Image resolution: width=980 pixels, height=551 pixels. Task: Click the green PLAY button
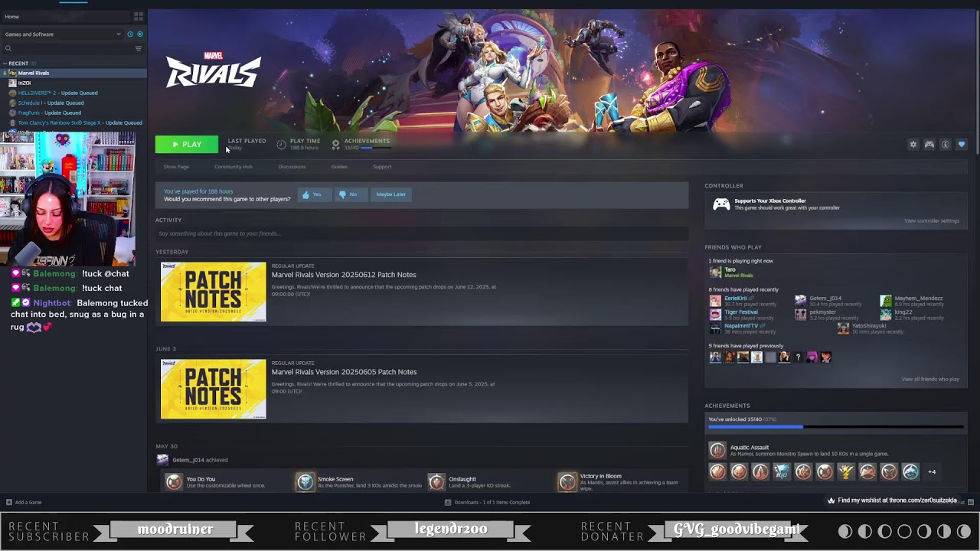(x=186, y=145)
